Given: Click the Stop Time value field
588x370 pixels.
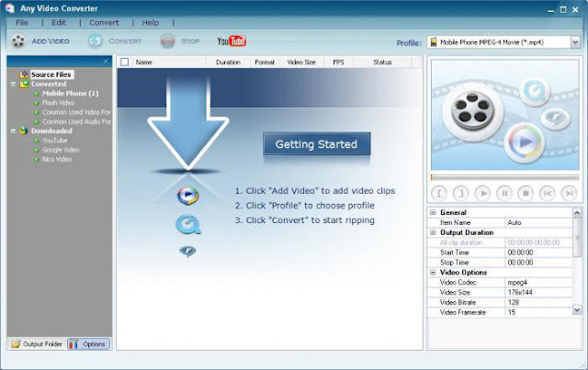Looking at the screenshot, I should tap(538, 263).
